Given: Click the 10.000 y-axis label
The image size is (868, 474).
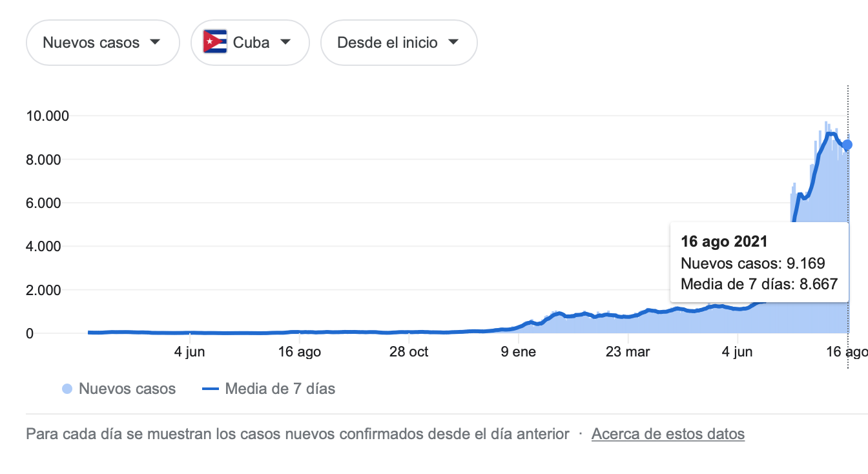Looking at the screenshot, I should tap(46, 116).
